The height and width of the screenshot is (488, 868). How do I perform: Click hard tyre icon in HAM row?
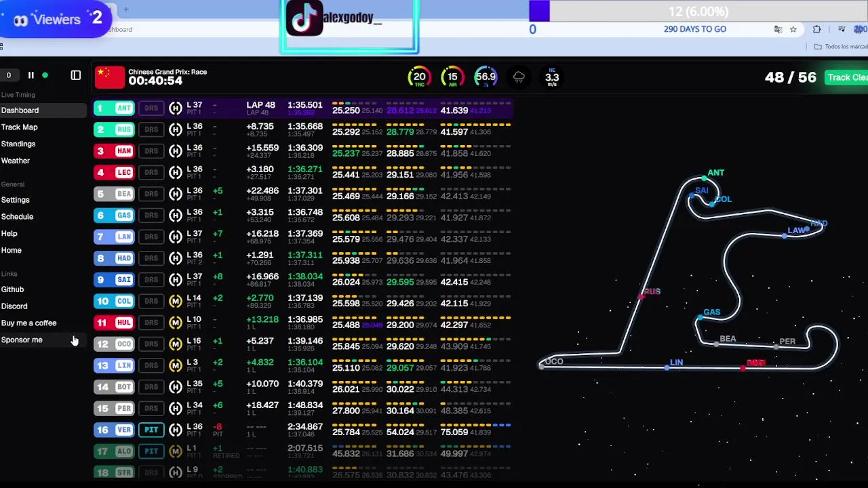click(176, 150)
